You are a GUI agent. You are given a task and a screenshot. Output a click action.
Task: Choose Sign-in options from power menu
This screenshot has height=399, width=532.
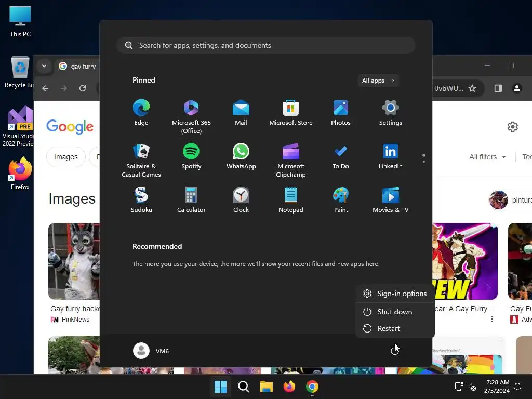click(395, 294)
